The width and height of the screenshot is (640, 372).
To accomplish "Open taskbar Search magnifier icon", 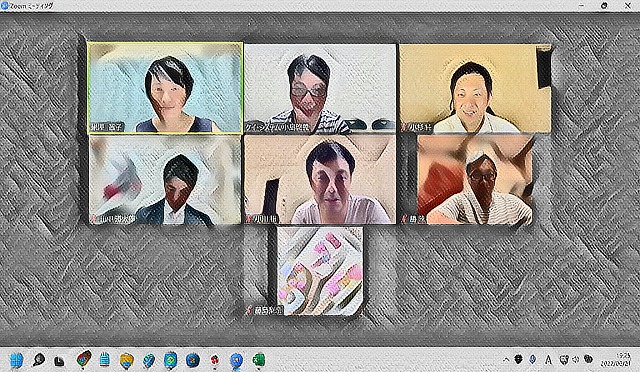I will (39, 360).
